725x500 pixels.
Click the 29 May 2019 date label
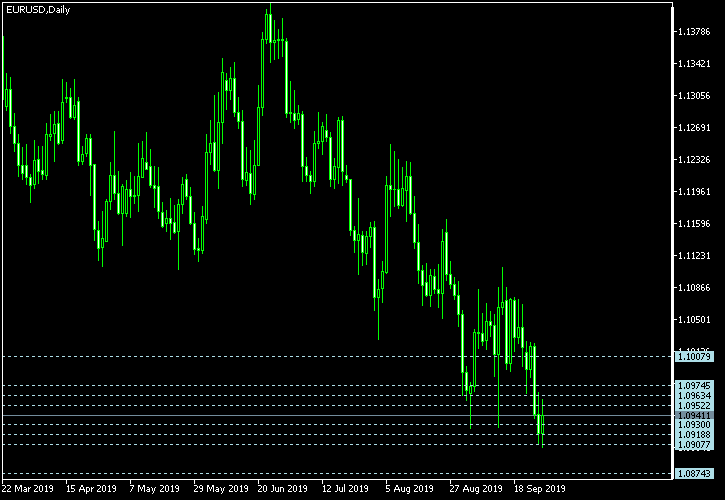pos(221,488)
